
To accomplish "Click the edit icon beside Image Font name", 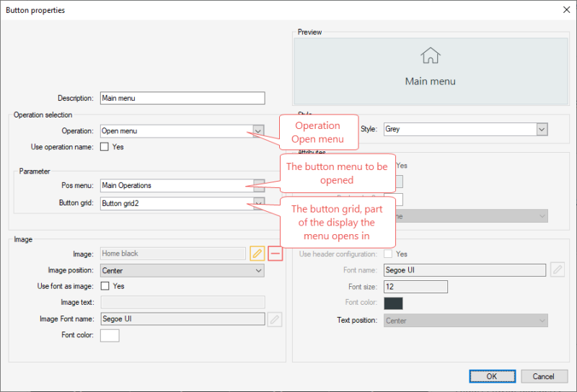I will 274,320.
